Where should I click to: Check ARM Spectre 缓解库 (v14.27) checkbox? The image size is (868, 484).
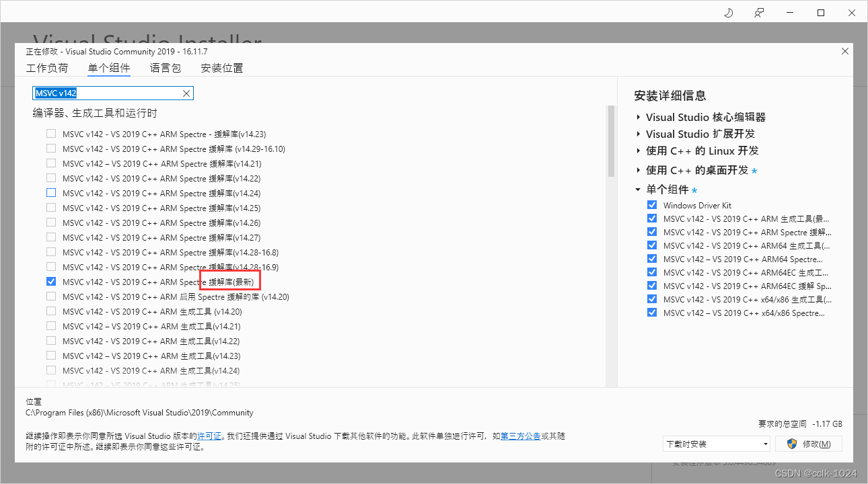point(51,237)
